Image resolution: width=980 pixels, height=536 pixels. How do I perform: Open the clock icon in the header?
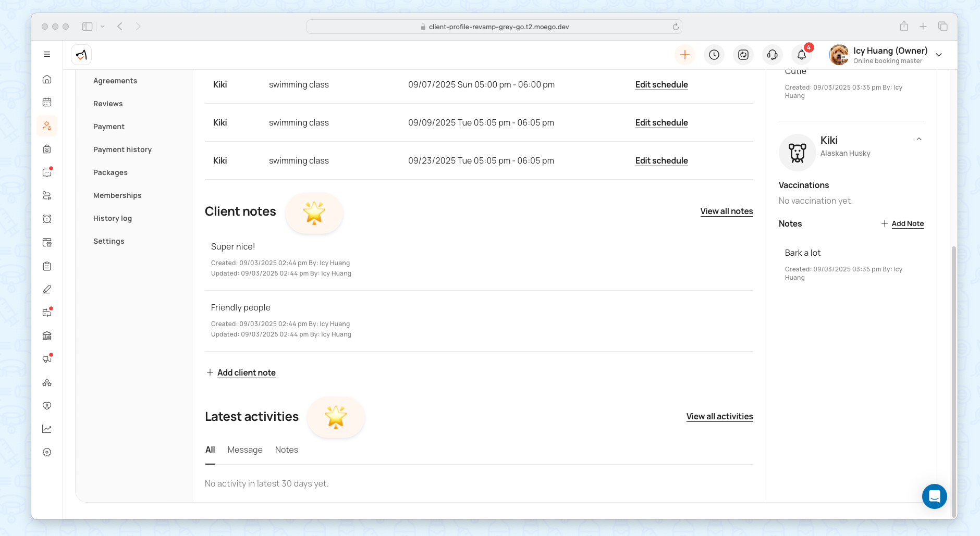tap(714, 55)
